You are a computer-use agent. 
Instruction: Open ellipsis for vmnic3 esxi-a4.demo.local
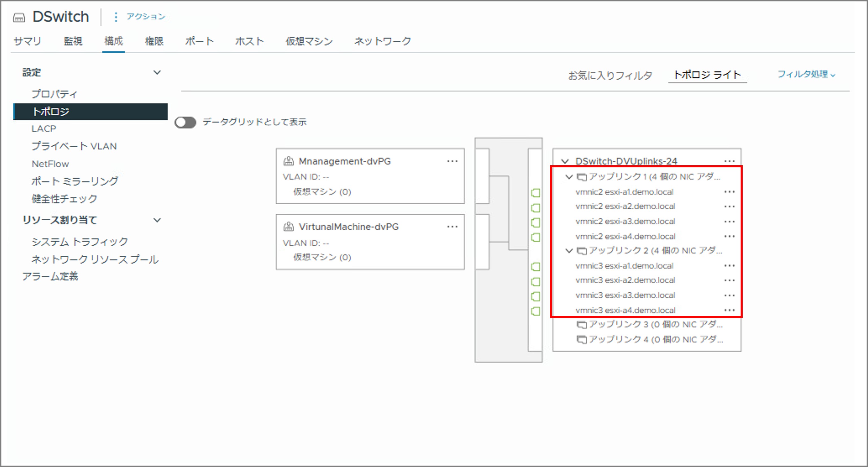730,310
